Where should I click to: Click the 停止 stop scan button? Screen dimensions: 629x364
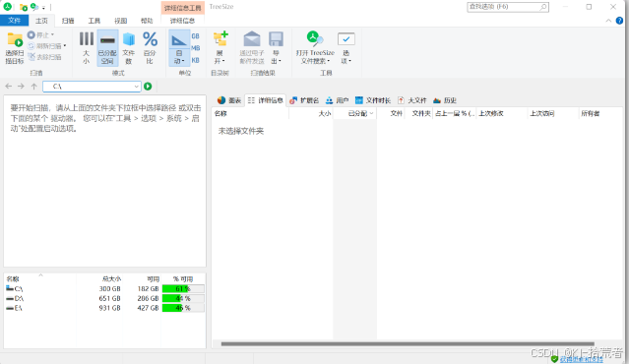click(x=40, y=34)
